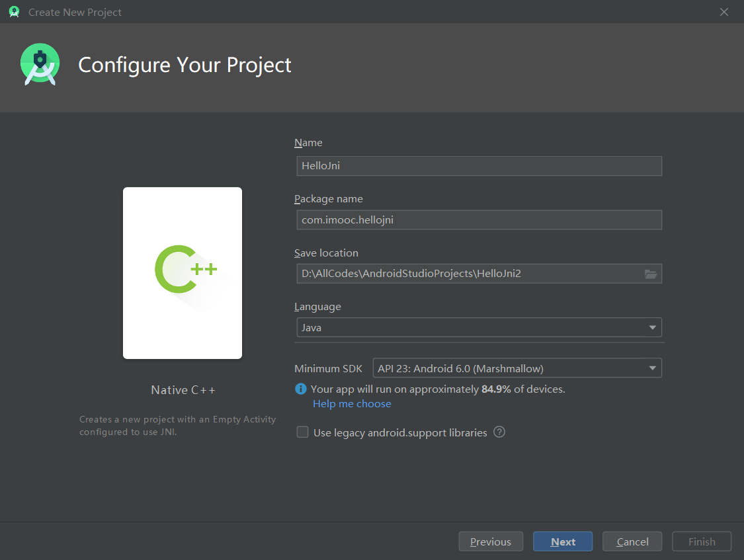Viewport: 744px width, 560px height.
Task: Click the Next button
Action: pos(563,541)
